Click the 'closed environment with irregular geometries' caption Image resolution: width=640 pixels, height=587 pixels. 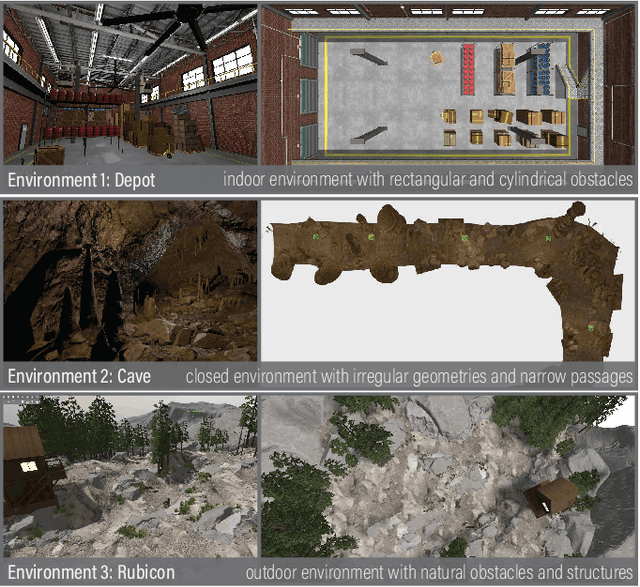coord(409,376)
